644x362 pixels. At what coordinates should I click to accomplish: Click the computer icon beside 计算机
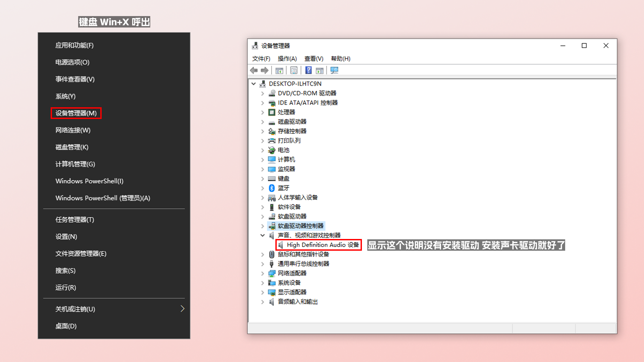[272, 160]
